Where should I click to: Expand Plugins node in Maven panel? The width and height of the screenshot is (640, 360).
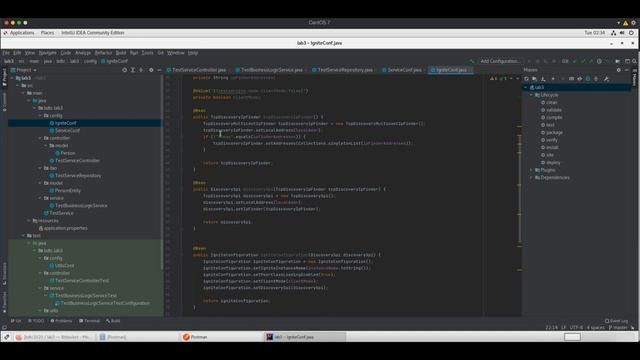pyautogui.click(x=531, y=170)
